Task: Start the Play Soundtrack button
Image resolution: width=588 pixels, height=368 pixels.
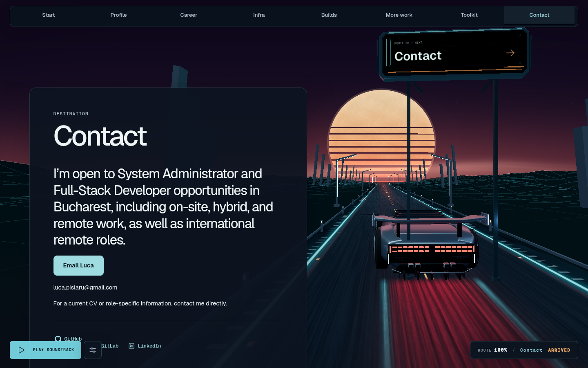Action: (46, 350)
